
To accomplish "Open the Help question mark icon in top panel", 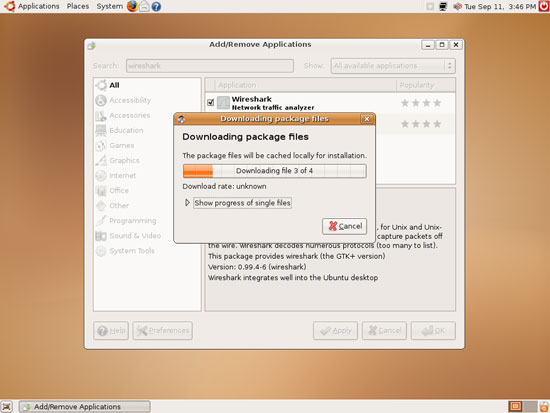I will pyautogui.click(x=156, y=7).
